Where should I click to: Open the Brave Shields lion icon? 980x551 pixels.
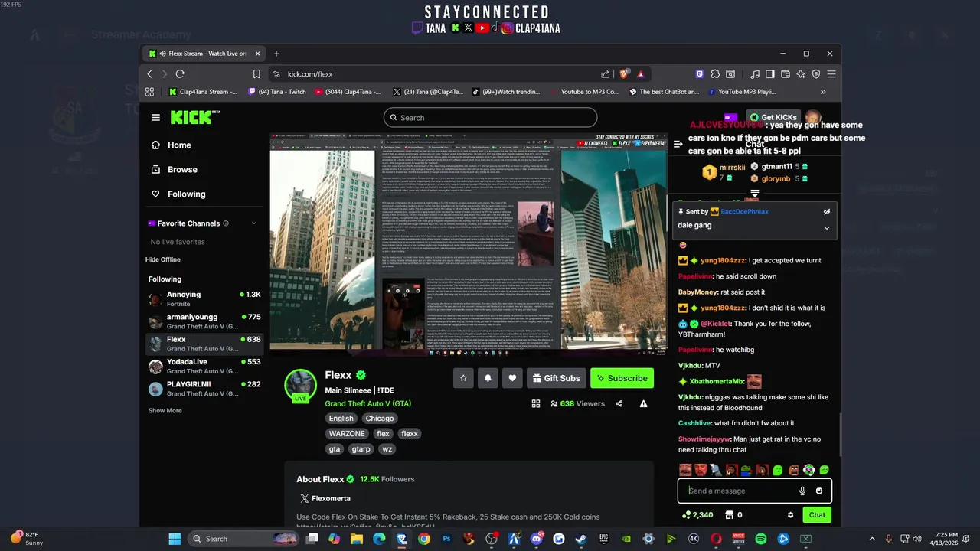tap(624, 74)
